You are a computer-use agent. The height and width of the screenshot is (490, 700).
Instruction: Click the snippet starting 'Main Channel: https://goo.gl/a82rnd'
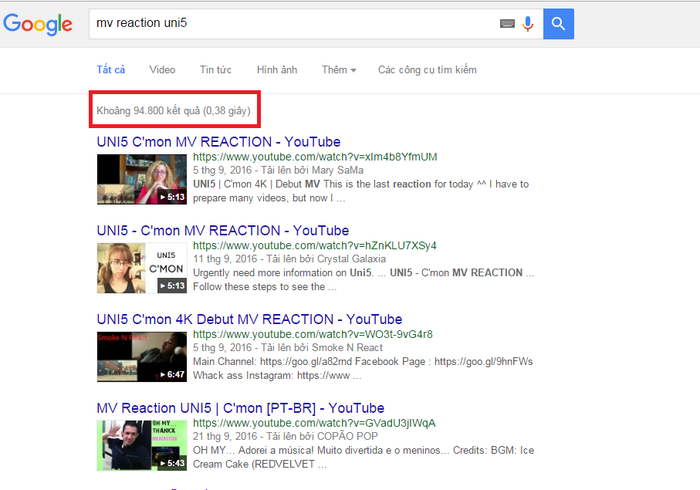tap(363, 369)
